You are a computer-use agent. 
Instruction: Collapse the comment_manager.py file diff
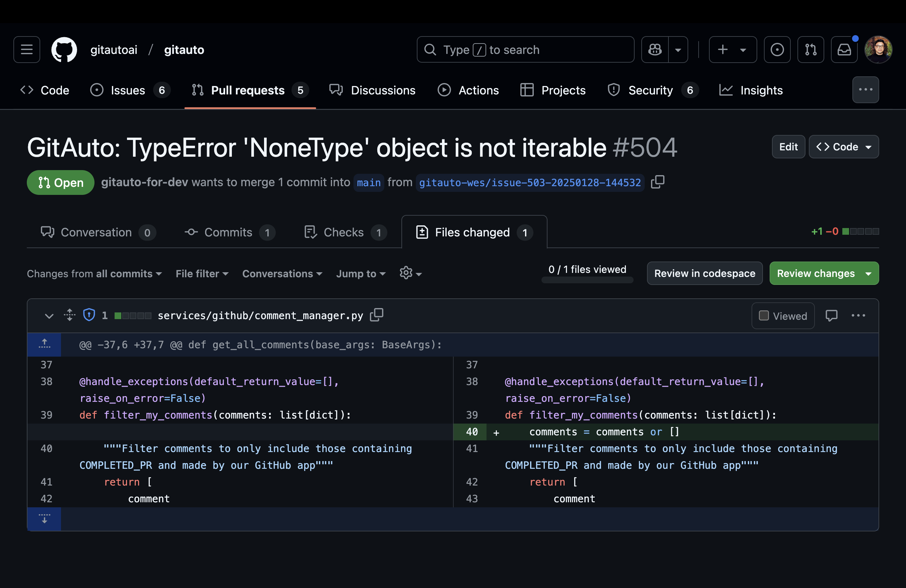(x=49, y=316)
